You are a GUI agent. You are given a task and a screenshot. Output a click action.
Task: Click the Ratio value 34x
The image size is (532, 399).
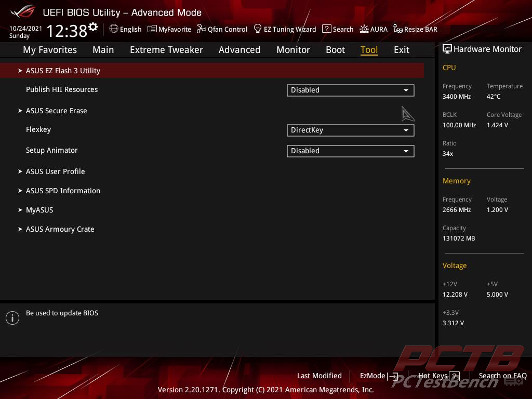[x=448, y=153]
